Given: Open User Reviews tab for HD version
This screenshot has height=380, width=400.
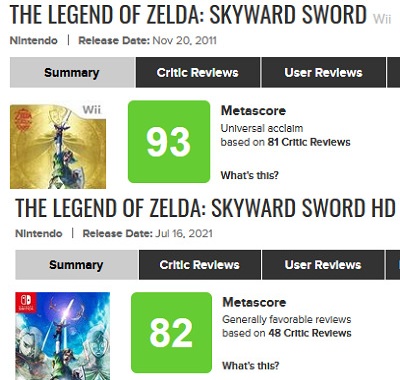Looking at the screenshot, I should pyautogui.click(x=323, y=265).
